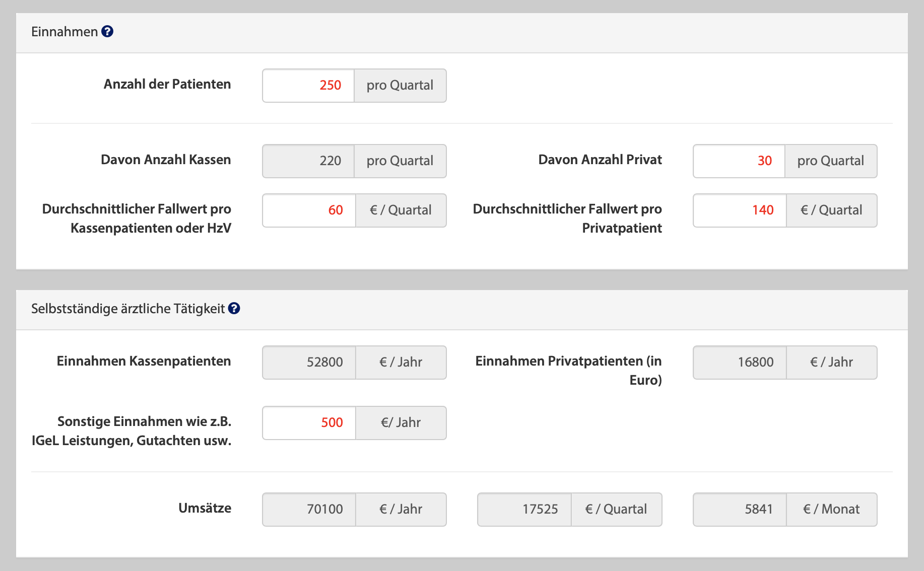Select the Davon Anzahl Kassen field
This screenshot has height=571, width=924.
pyautogui.click(x=308, y=161)
